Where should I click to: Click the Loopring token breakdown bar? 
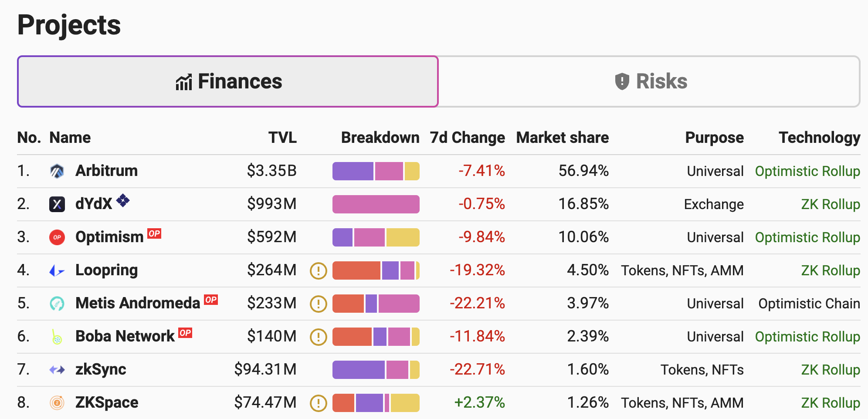coord(376,270)
